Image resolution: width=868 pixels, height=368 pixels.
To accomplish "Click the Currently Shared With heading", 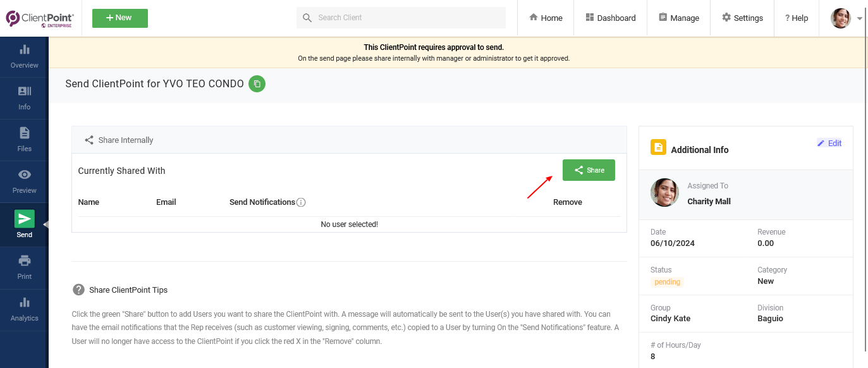I will click(121, 171).
